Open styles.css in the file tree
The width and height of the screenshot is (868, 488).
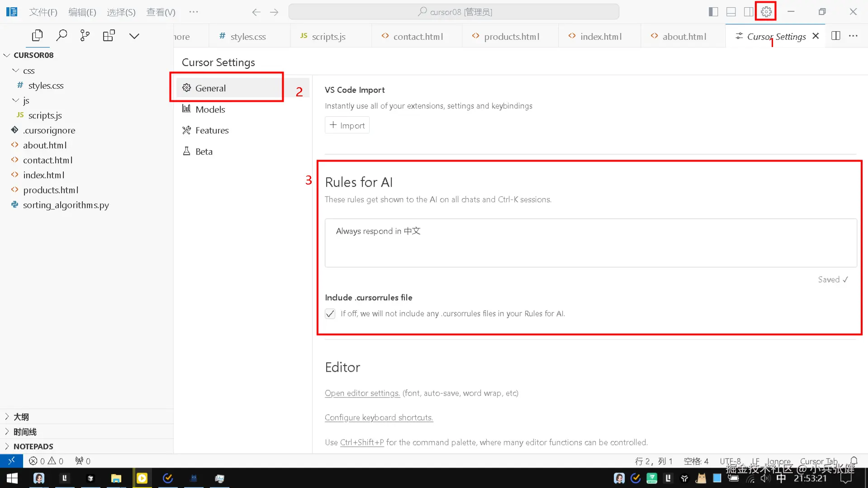(x=46, y=85)
